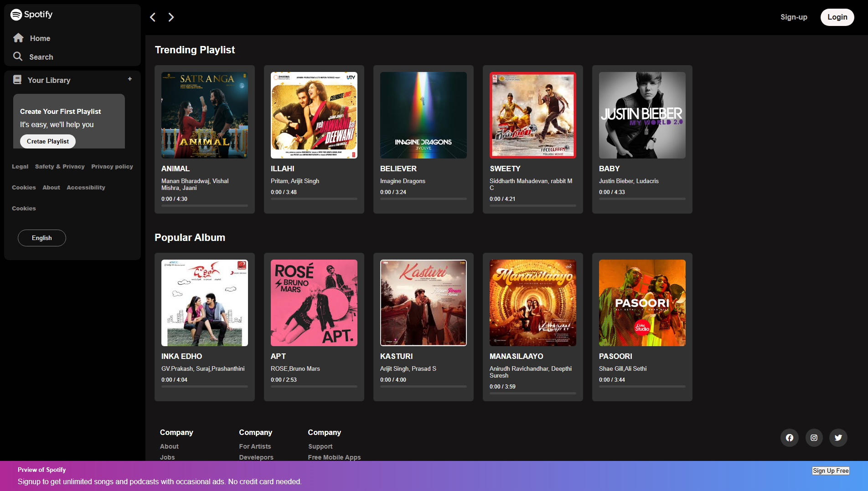Click the Home house icon

point(18,38)
